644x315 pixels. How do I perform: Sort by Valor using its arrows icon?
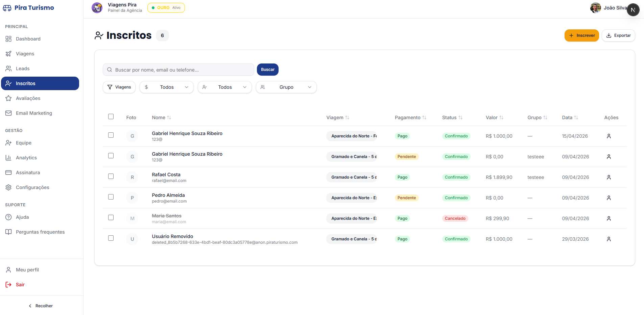501,117
